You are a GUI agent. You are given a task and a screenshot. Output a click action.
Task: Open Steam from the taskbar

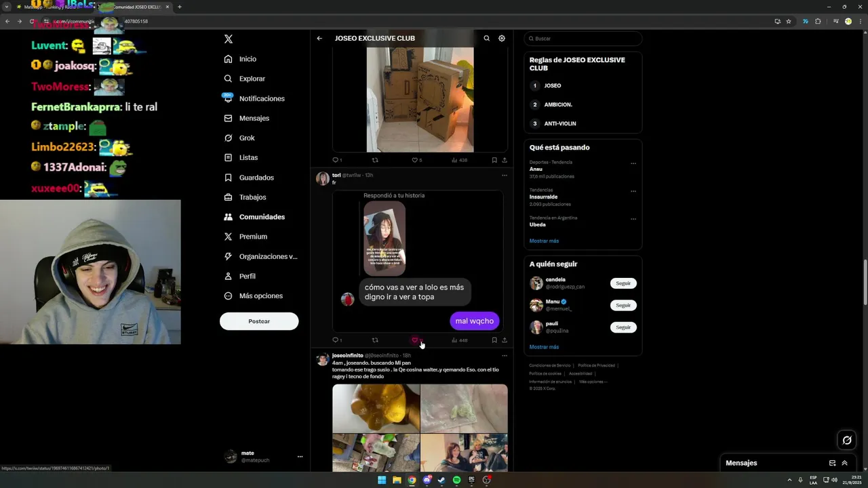pos(441,480)
